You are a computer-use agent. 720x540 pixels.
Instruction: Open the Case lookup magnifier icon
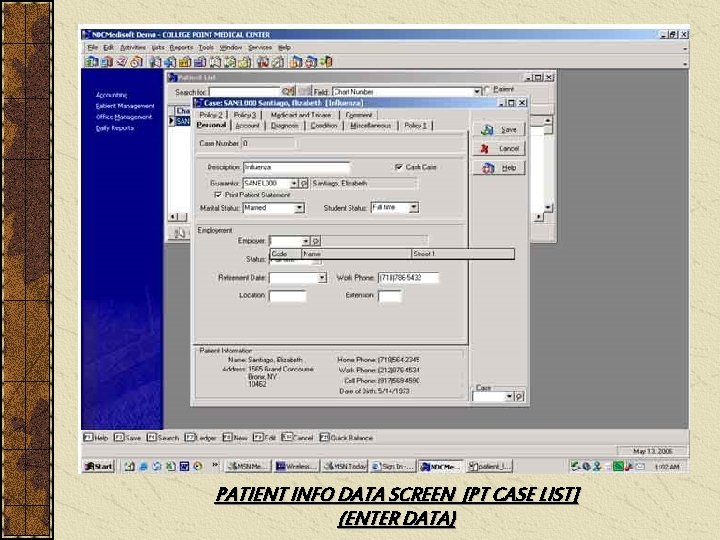point(519,396)
